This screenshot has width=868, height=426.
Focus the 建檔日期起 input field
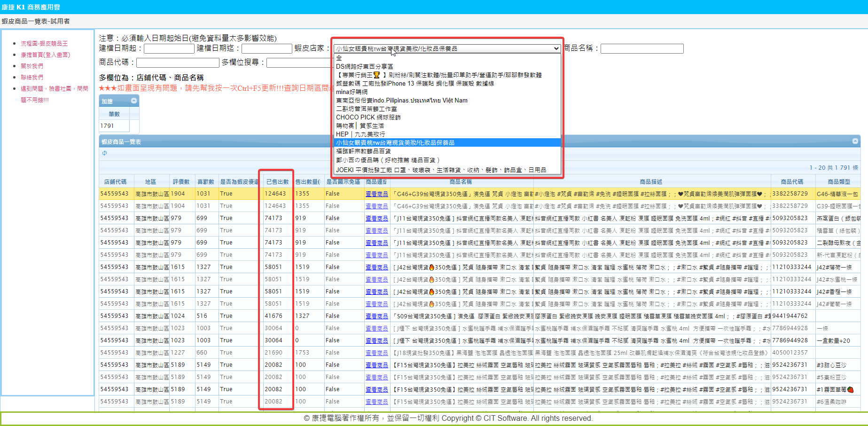(169, 48)
